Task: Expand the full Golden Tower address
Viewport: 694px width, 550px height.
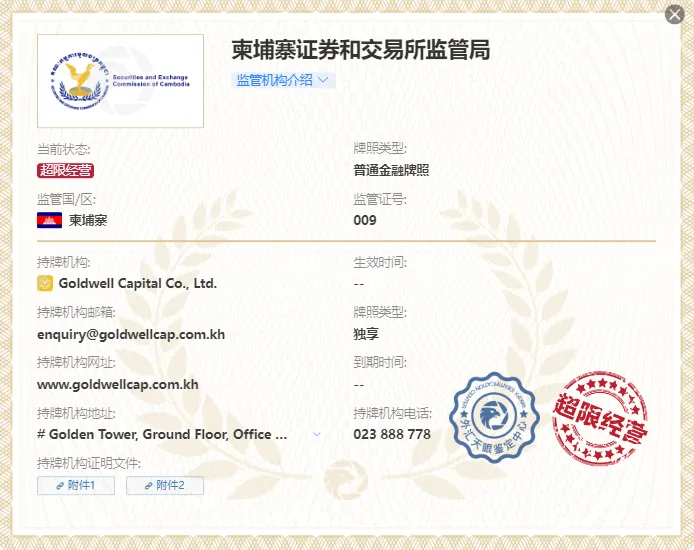Action: (x=316, y=434)
